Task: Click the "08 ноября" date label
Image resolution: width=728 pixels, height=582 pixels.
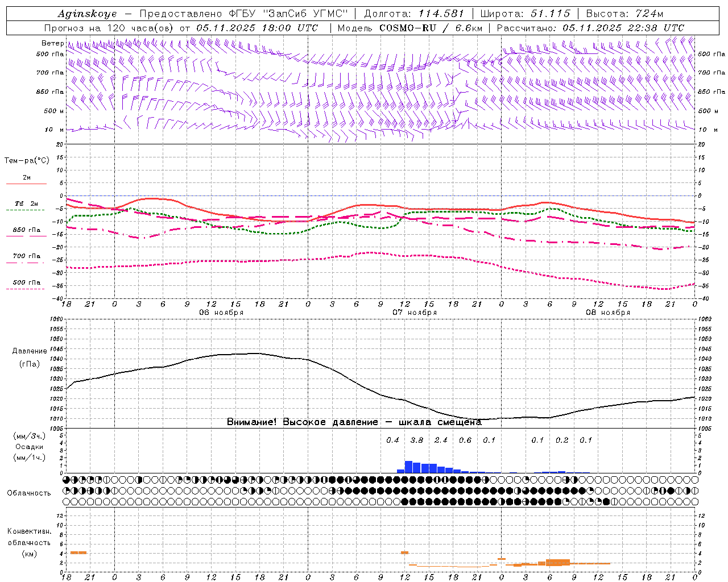Action: pos(608,313)
